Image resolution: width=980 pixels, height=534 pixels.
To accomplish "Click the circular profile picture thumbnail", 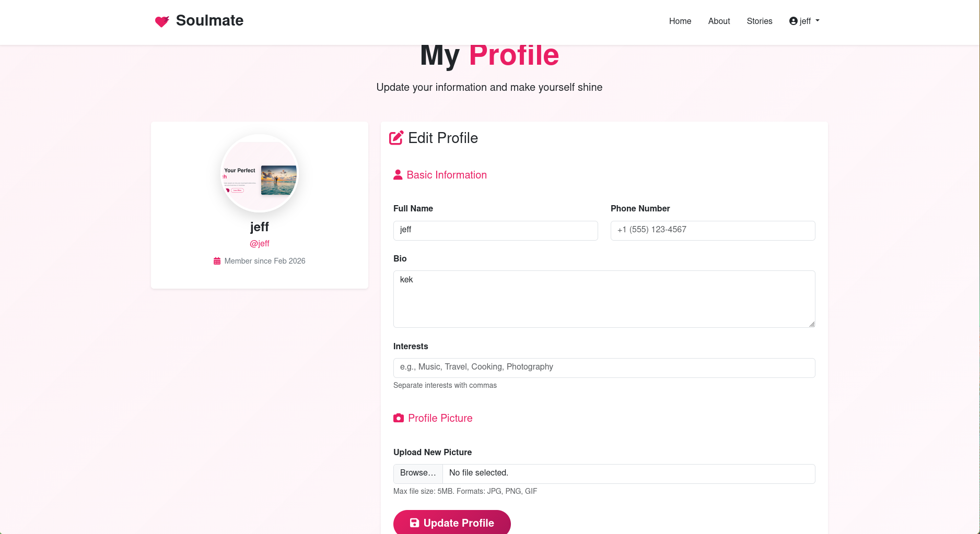I will pyautogui.click(x=260, y=174).
